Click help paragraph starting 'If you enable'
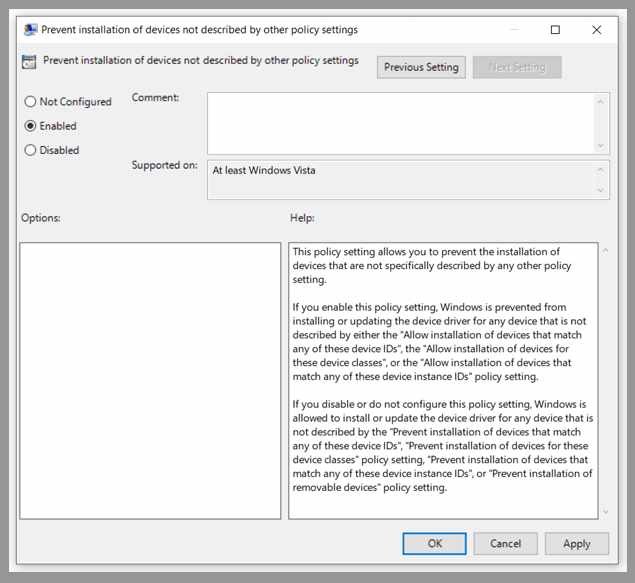The image size is (635, 583). pyautogui.click(x=439, y=342)
